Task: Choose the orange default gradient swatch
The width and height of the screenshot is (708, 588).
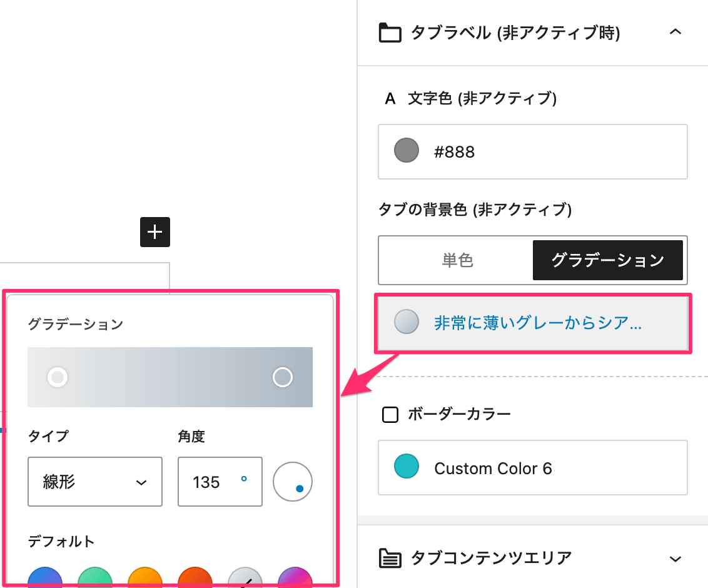Action: click(145, 577)
